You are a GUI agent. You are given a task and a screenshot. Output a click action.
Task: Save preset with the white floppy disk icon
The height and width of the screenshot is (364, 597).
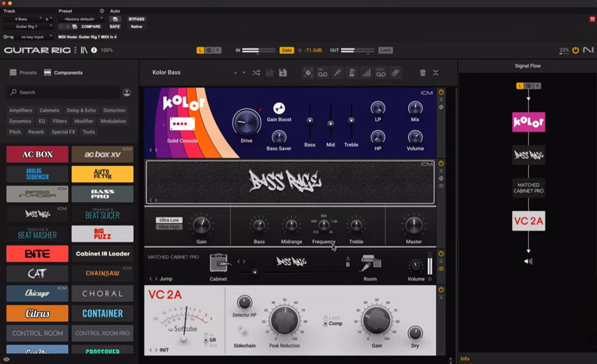coord(283,72)
